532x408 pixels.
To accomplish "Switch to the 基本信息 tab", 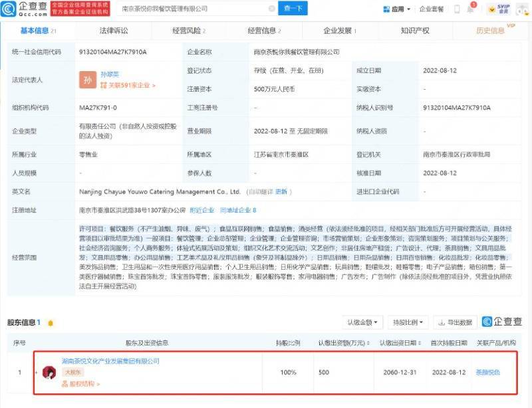I will coord(38,31).
